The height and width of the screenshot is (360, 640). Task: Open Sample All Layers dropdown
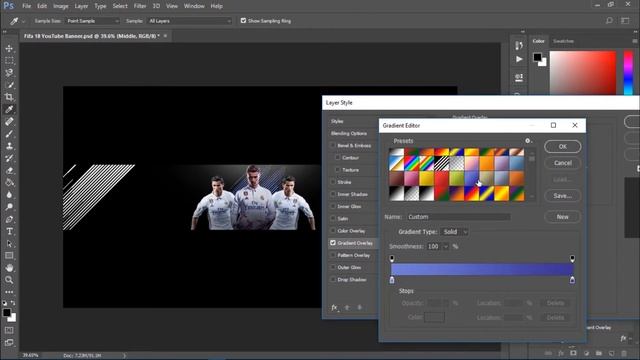(x=190, y=21)
